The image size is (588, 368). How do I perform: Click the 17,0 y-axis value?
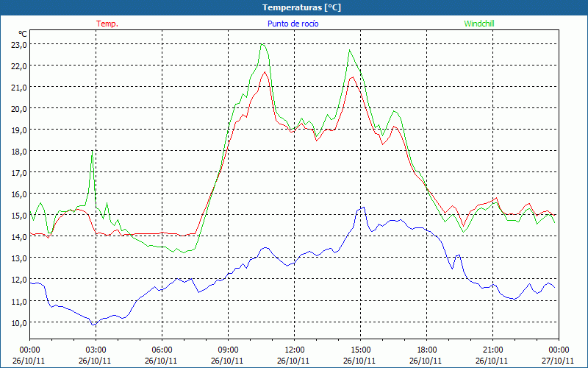(x=19, y=173)
